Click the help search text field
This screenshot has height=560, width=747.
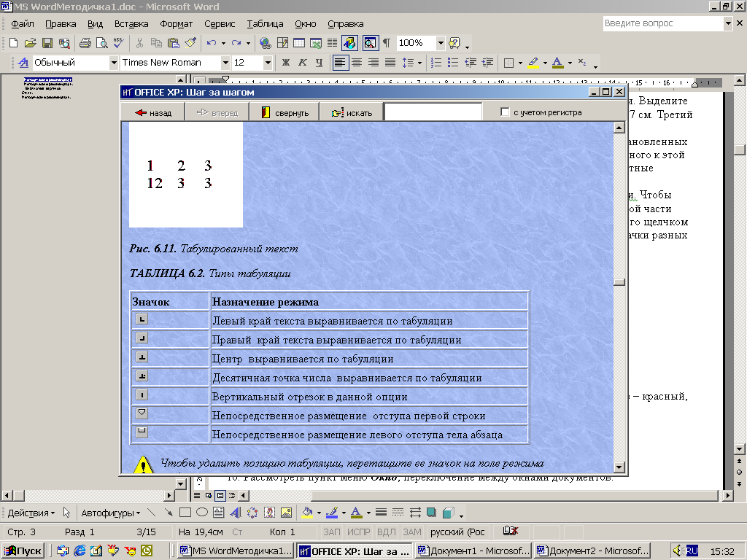click(433, 112)
